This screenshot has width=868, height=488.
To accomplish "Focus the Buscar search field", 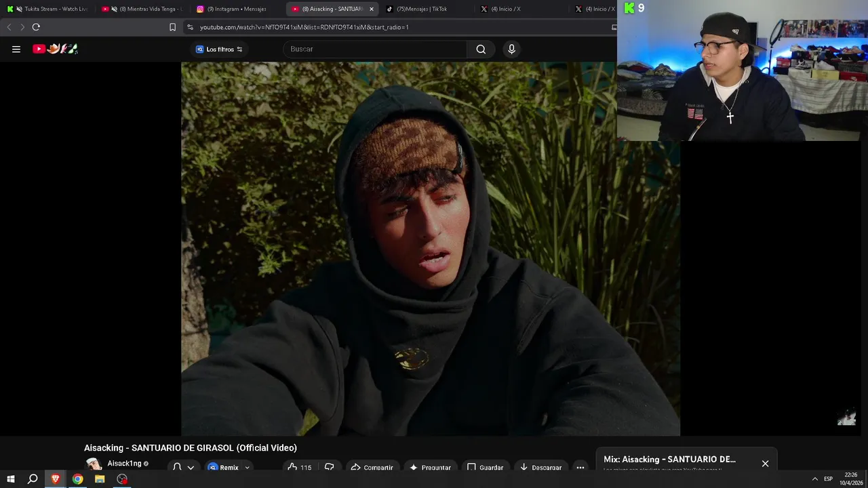I will 375,49.
